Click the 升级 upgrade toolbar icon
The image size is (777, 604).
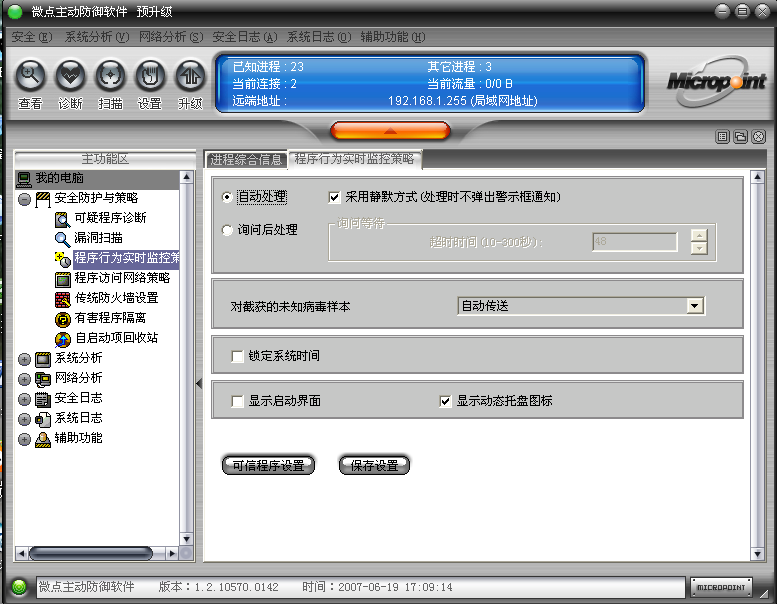tap(190, 76)
